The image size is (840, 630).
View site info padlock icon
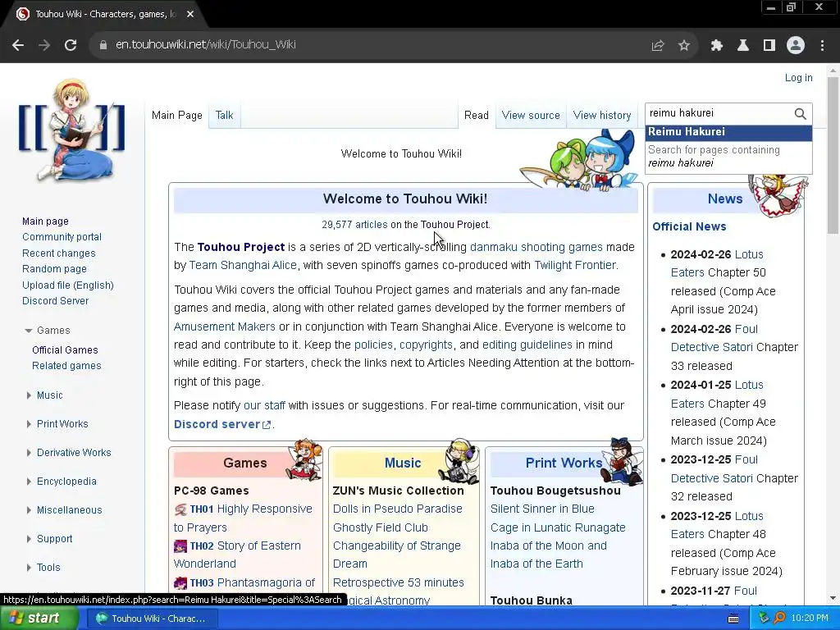coord(103,45)
